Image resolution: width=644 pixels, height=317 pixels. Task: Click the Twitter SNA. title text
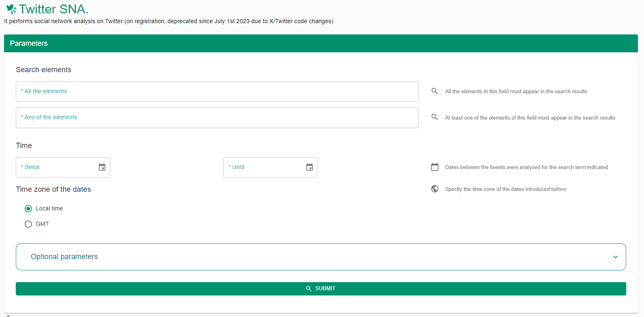53,9
